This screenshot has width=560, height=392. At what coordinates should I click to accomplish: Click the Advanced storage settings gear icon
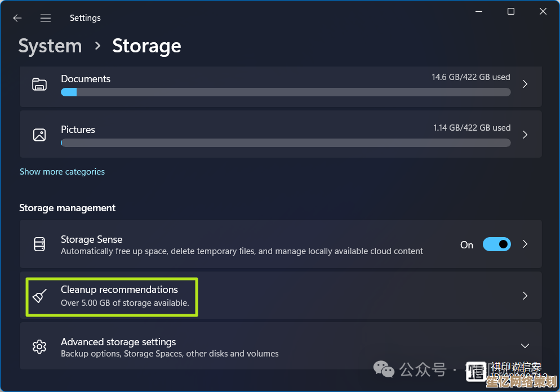click(39, 346)
